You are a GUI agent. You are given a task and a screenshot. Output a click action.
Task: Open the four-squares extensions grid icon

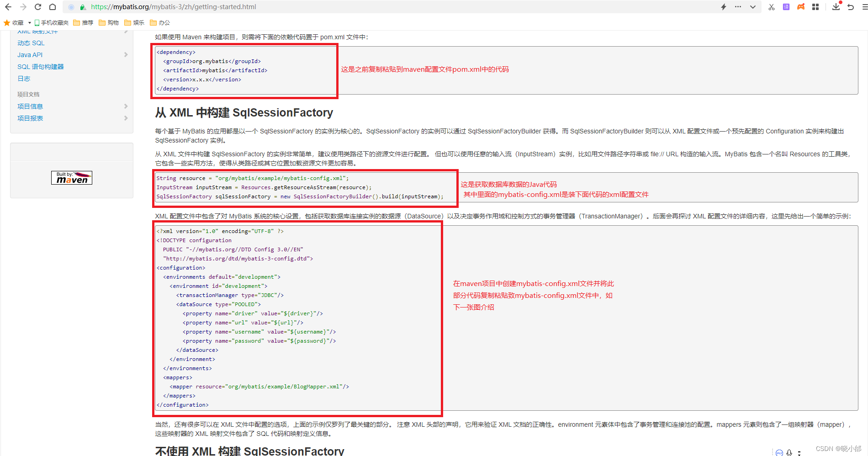tap(815, 7)
